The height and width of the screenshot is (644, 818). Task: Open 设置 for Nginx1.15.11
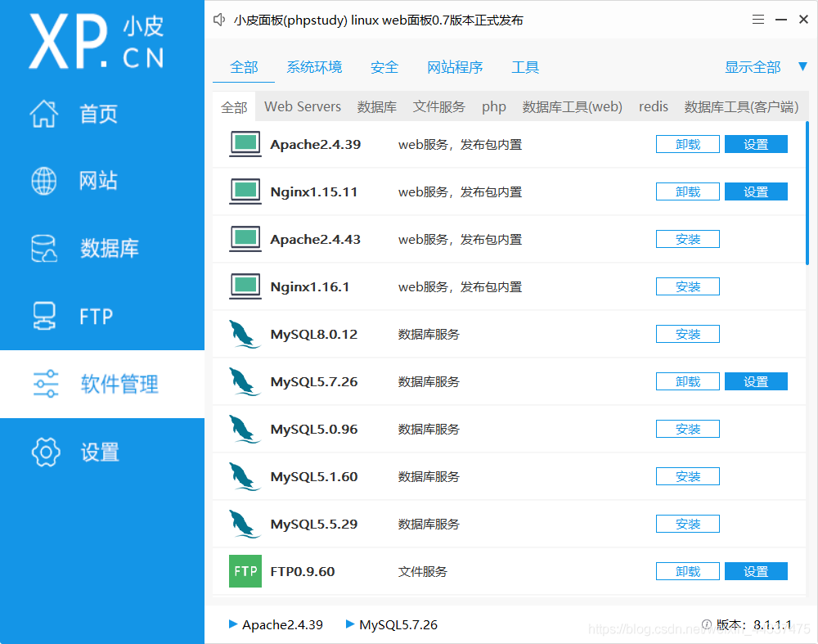point(756,192)
